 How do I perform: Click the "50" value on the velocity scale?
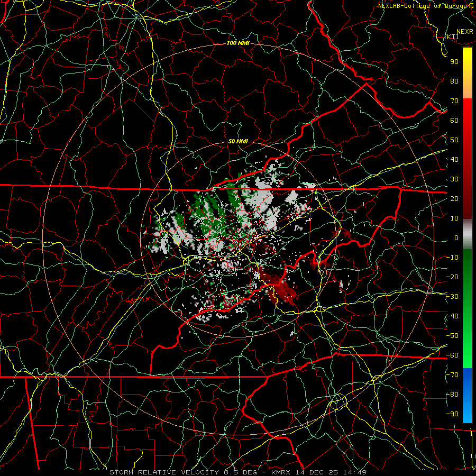(x=454, y=140)
